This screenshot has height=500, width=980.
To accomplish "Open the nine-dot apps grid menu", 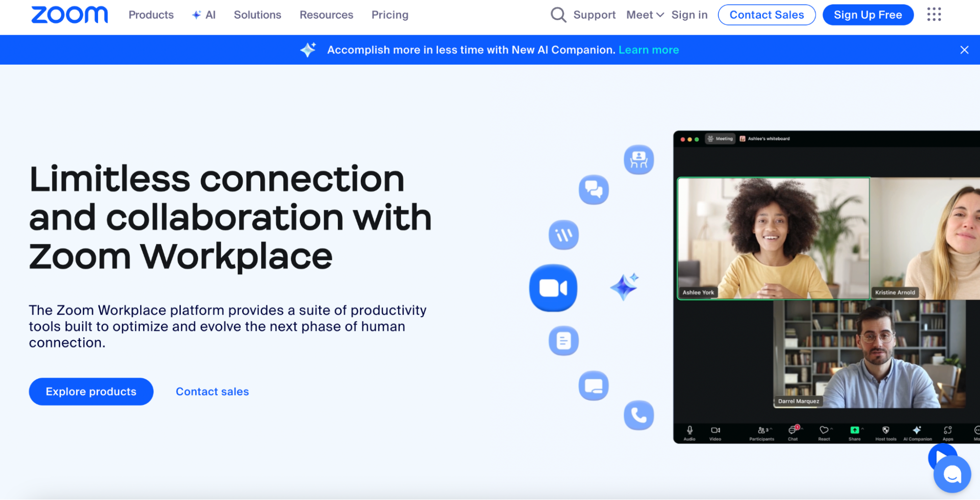I will point(934,15).
